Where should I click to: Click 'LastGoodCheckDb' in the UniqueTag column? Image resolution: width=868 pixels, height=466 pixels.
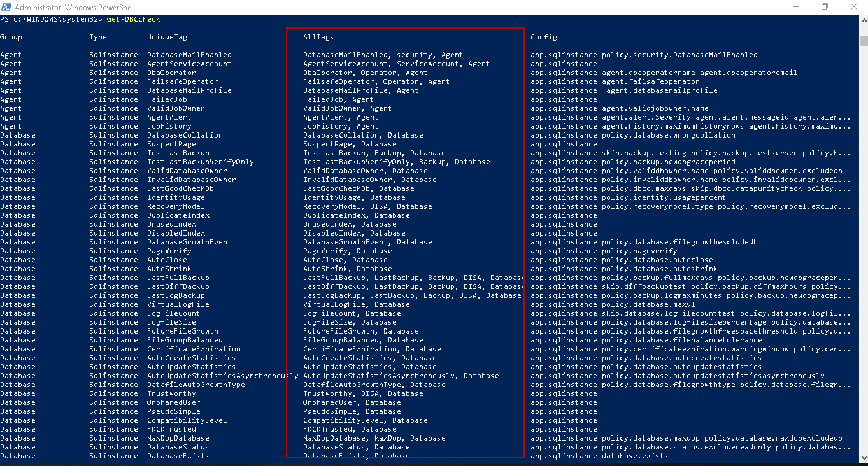coord(180,188)
